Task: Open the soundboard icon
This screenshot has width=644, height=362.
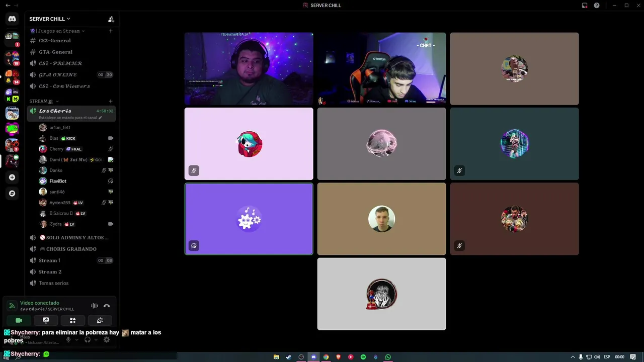Action: (100, 320)
